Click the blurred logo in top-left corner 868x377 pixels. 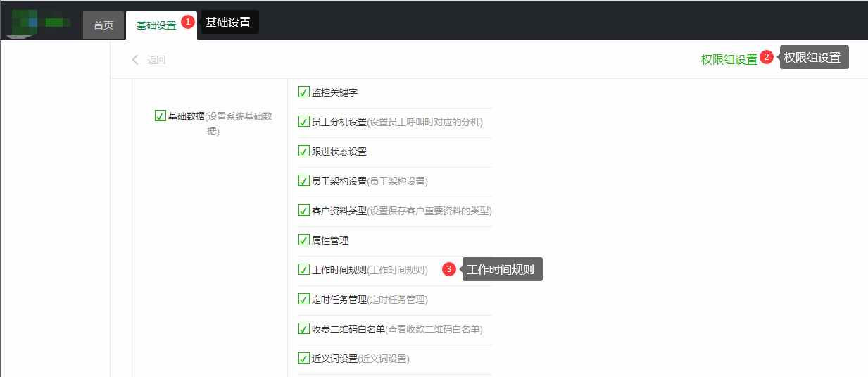[42, 23]
